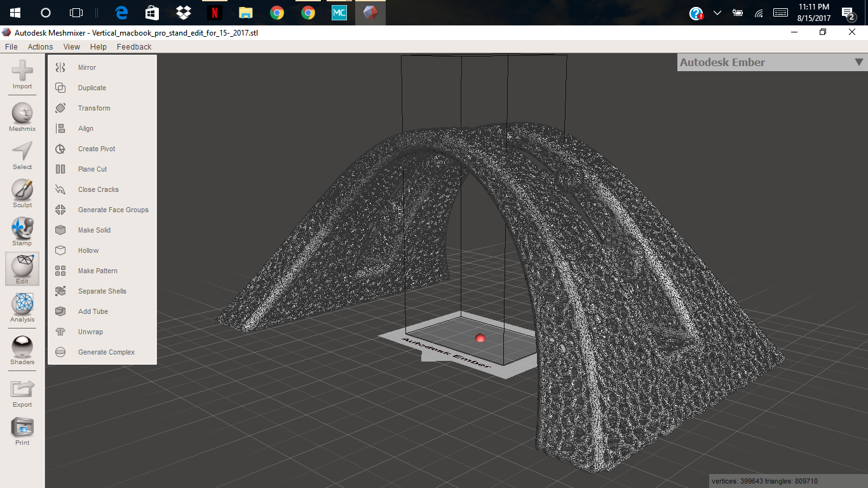
Task: Open the Help menu
Action: tap(98, 47)
